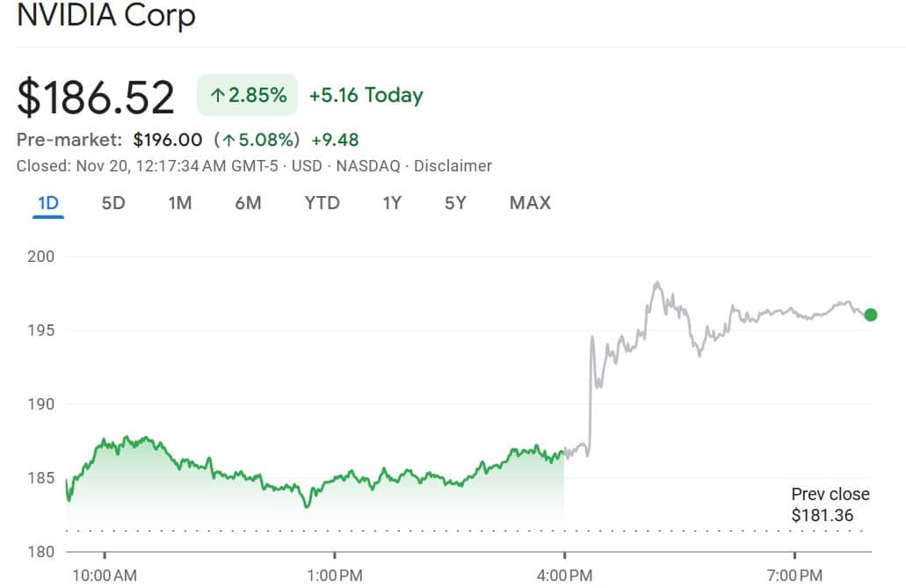Open the 1M price history view
This screenshot has width=906, height=588.
tap(179, 202)
